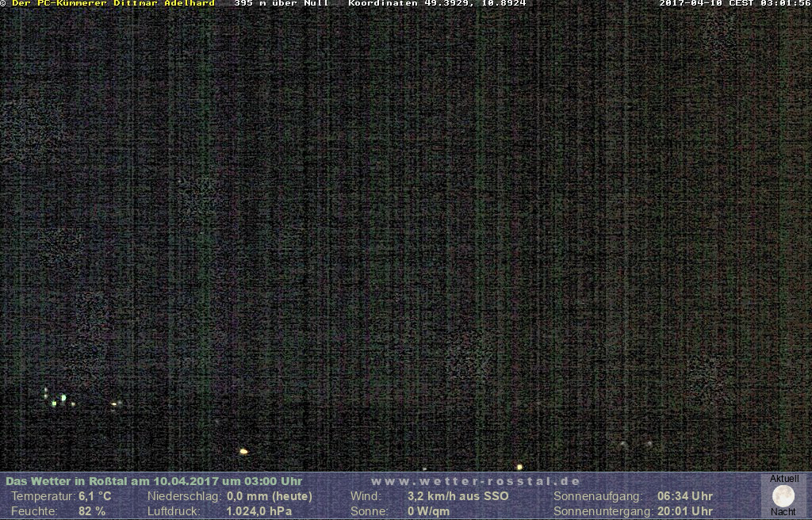Click the wind reading 3,2 km/h aus SSO
Screen dimensions: 812x520
tap(458, 496)
